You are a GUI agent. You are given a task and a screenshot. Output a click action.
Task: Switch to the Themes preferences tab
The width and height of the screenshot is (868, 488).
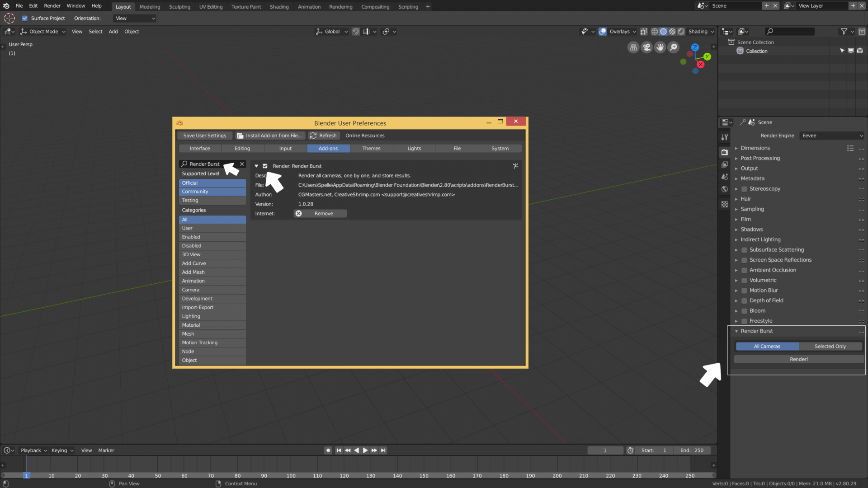click(x=371, y=148)
